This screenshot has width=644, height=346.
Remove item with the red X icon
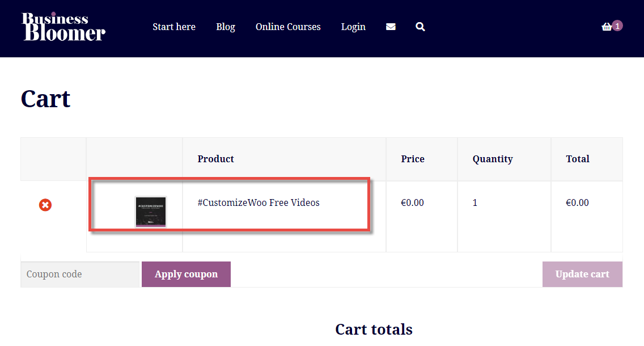(45, 205)
